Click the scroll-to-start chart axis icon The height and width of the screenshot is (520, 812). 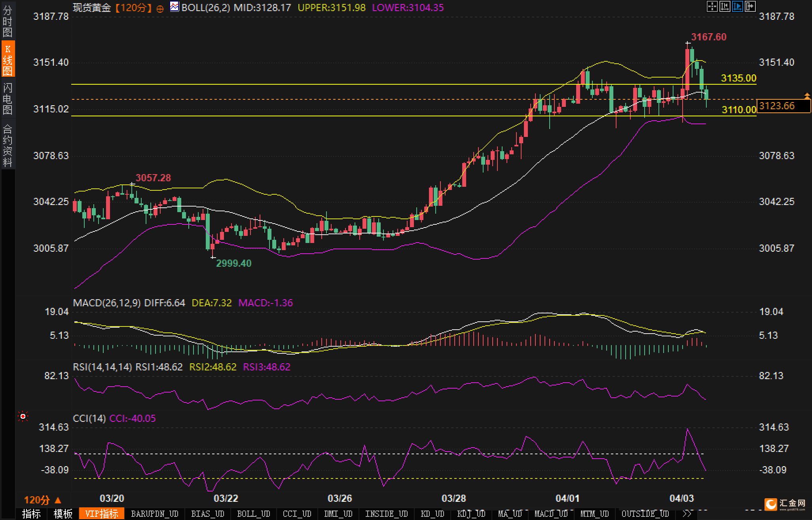pyautogui.click(x=725, y=6)
